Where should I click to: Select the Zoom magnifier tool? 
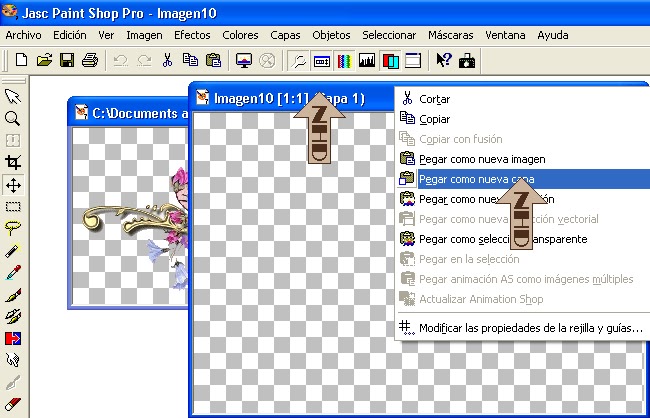pyautogui.click(x=13, y=119)
